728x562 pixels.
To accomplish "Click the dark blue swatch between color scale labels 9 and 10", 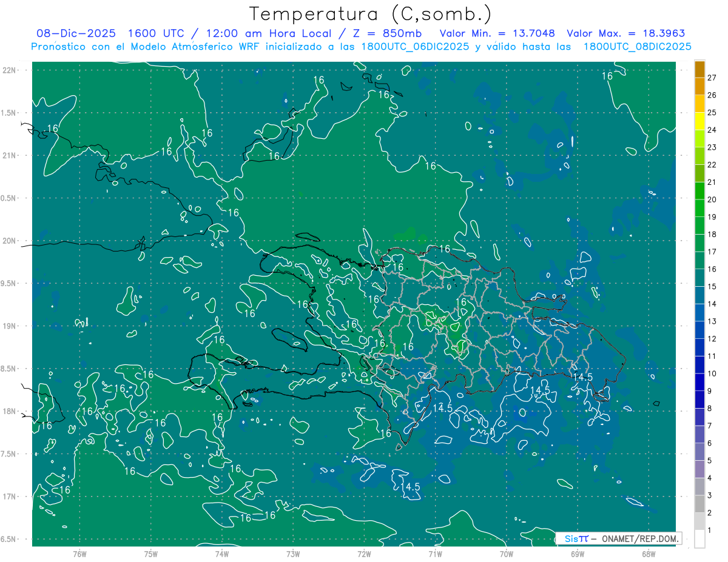I will [700, 383].
